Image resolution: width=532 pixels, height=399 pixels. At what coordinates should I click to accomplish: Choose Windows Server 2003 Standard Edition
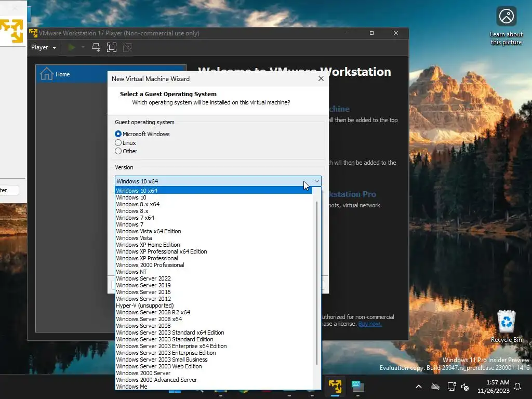214,339
